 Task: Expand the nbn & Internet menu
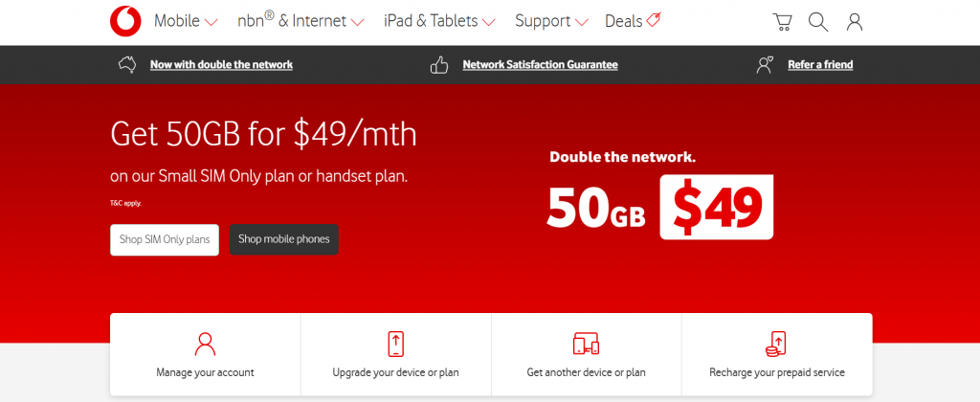pyautogui.click(x=301, y=21)
